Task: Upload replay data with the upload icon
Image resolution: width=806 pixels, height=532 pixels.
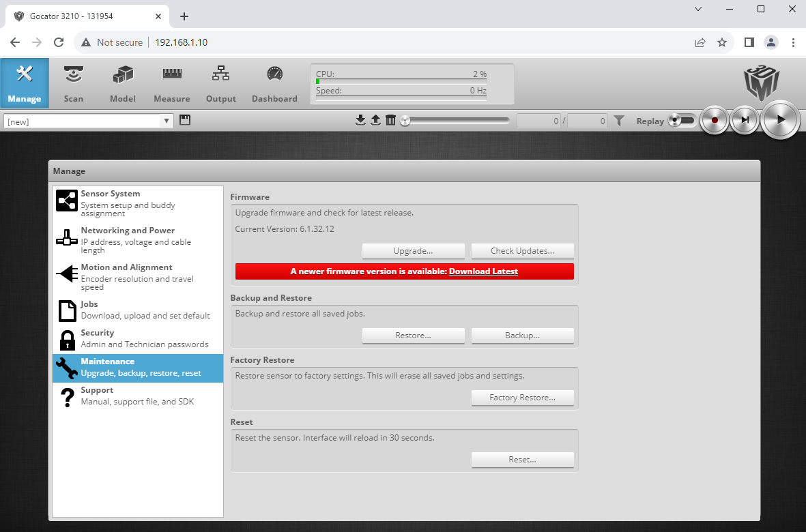Action: click(375, 119)
